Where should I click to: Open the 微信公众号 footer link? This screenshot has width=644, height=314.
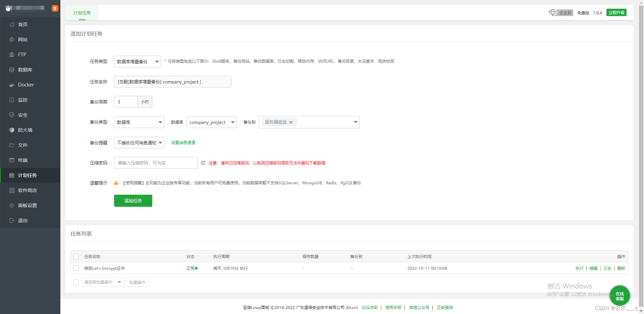point(419,308)
